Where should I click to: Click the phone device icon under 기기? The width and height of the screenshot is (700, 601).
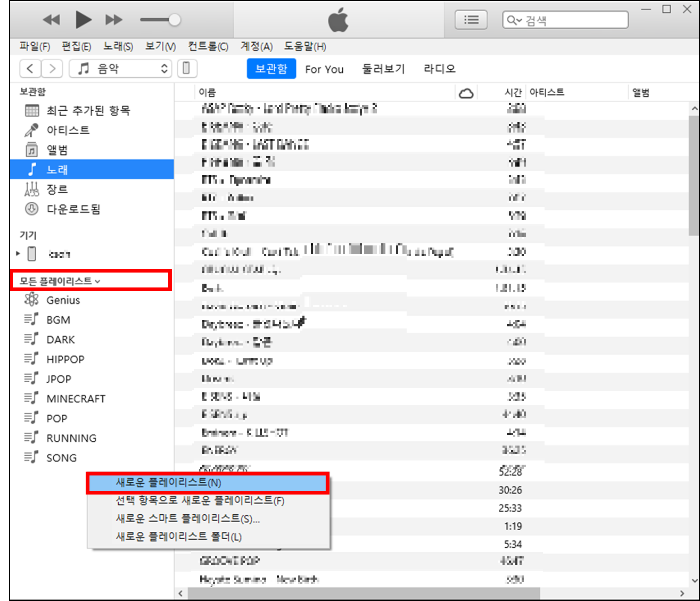point(32,254)
